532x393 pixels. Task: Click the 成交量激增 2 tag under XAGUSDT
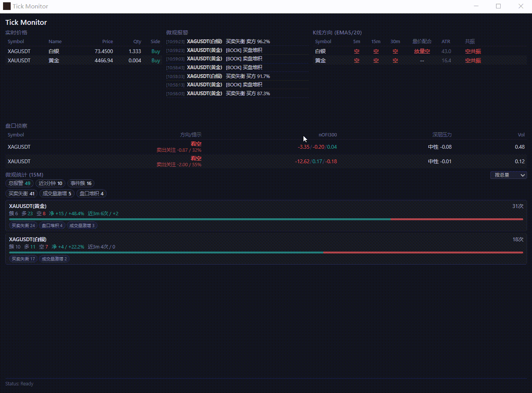point(54,259)
